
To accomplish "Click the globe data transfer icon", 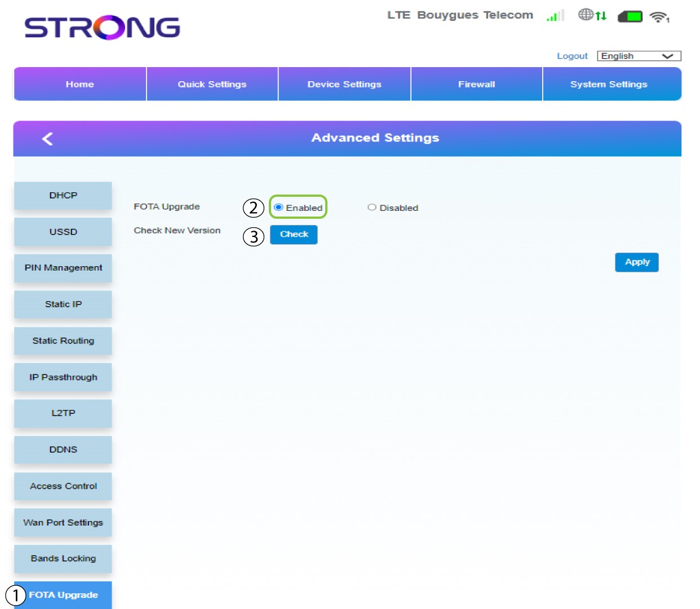I will [592, 15].
